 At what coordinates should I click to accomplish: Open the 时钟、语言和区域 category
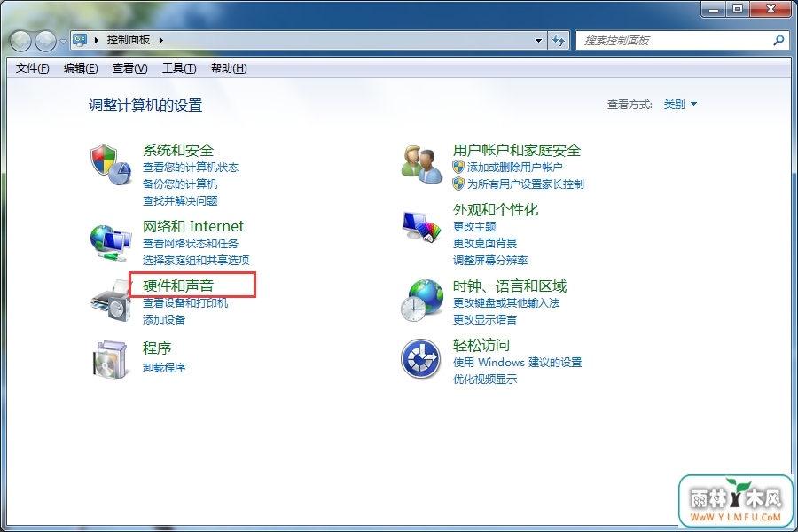point(510,286)
